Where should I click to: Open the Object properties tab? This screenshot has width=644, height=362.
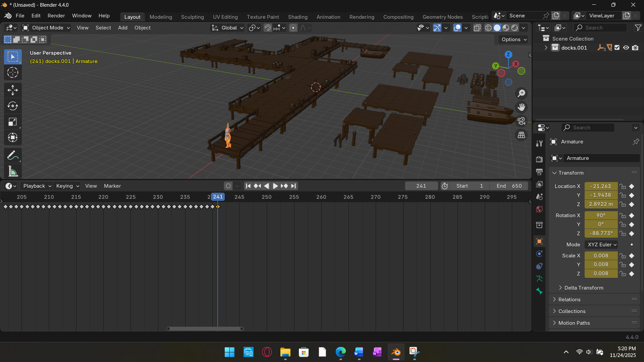[x=539, y=241]
